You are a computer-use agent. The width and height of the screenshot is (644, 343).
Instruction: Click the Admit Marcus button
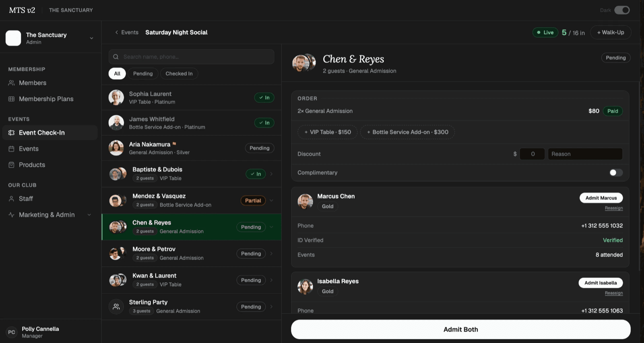click(x=601, y=198)
